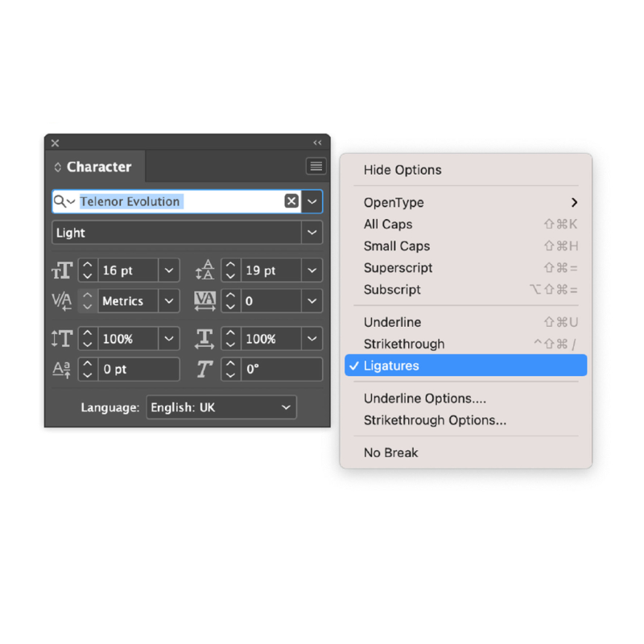Open the kerning Metrics dropdown
This screenshot has height=644, width=644.
coord(169,301)
